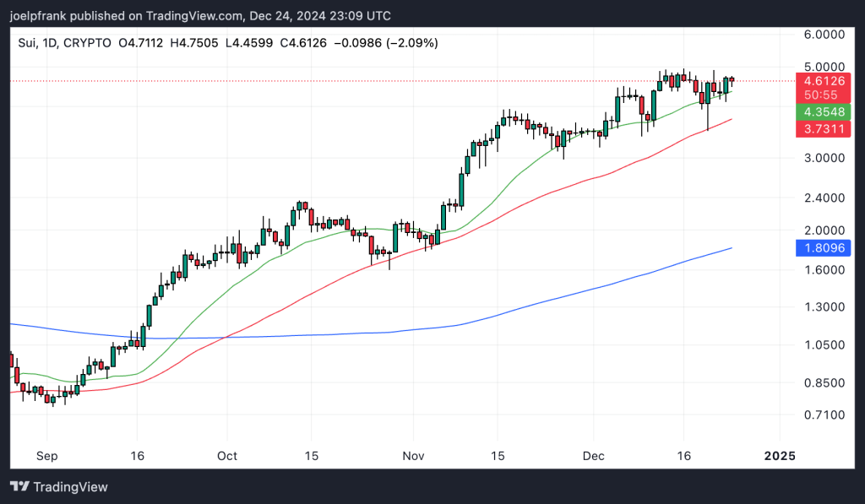Open the Sui symbol selector
865x504 pixels.
(x=25, y=42)
